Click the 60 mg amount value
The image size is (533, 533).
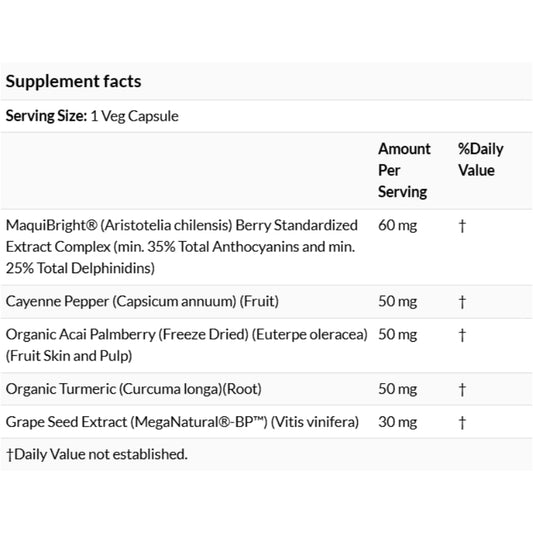[397, 226]
